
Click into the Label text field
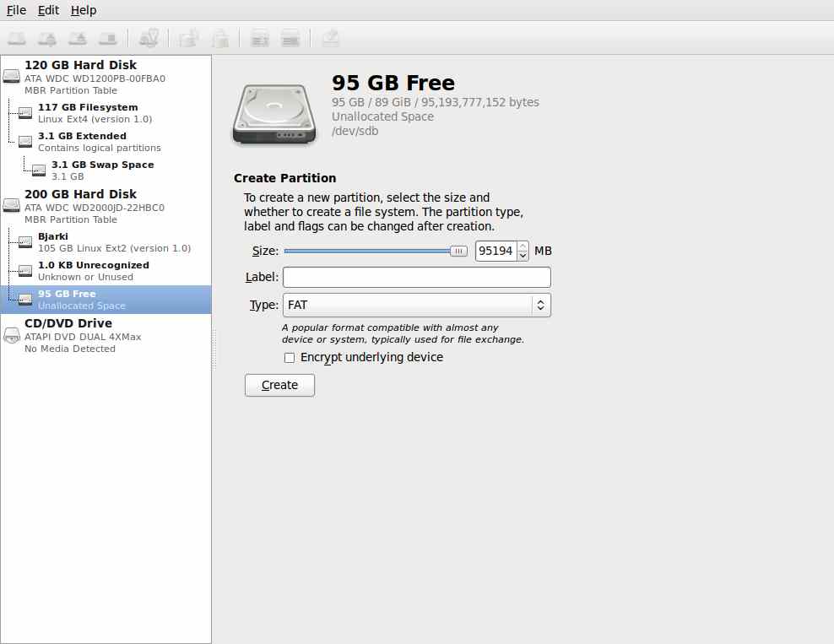(x=416, y=278)
